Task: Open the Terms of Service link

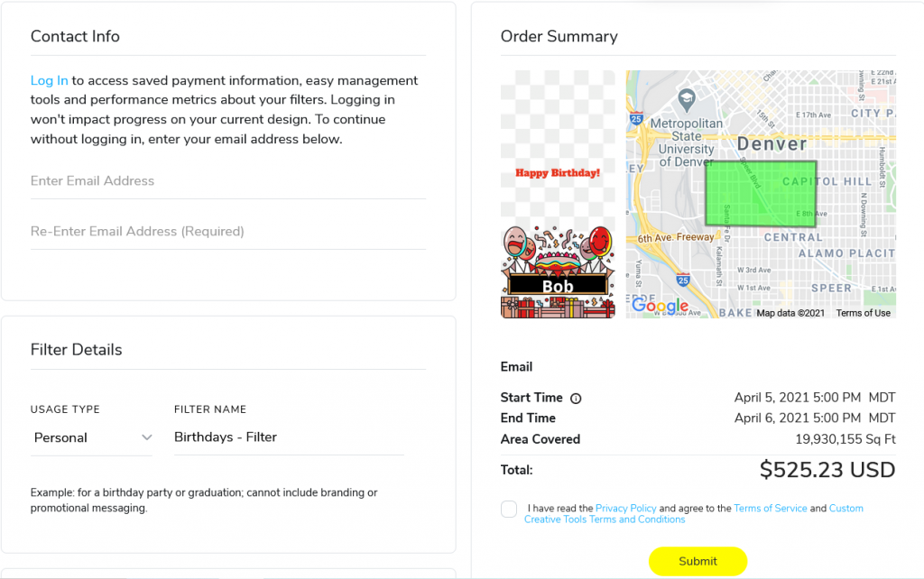Action: 770,508
